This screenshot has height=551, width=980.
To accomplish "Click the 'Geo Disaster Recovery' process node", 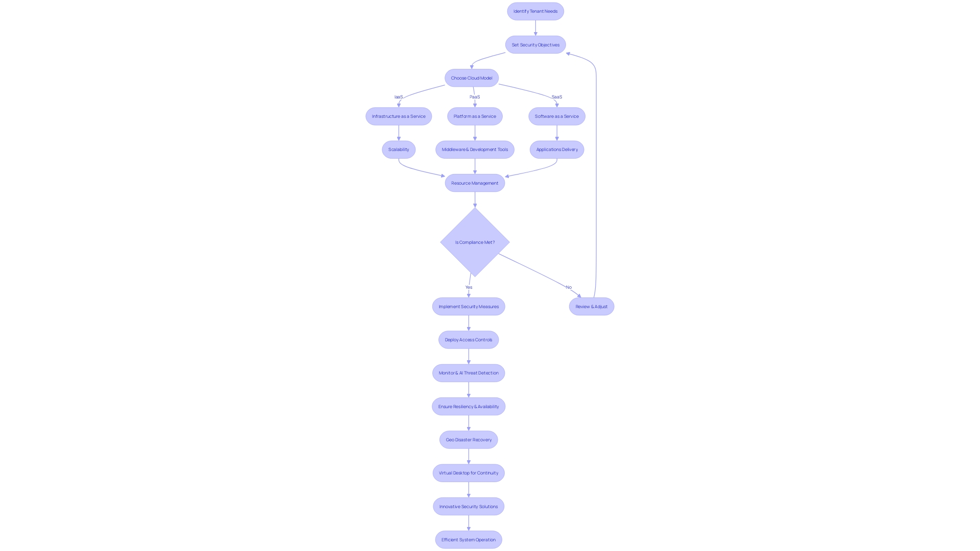I will pyautogui.click(x=469, y=439).
